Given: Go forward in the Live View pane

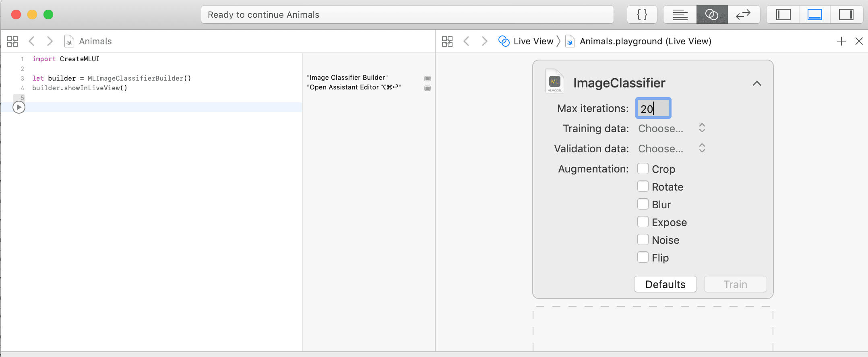Looking at the screenshot, I should click(x=485, y=41).
